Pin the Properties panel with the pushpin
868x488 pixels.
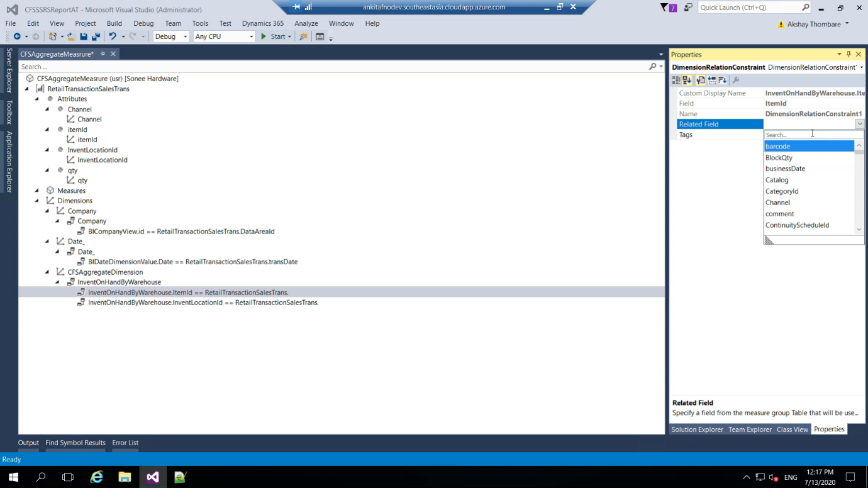[849, 55]
